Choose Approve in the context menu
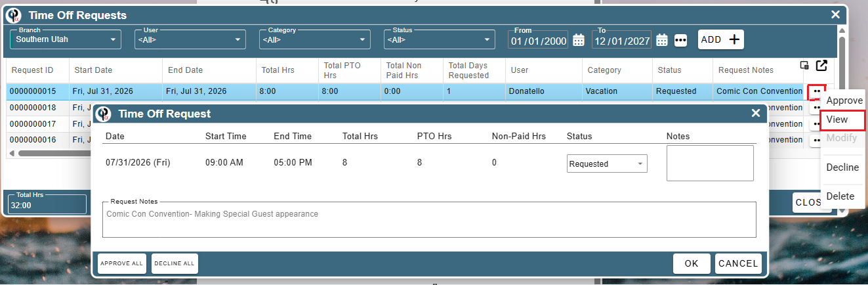 click(x=844, y=100)
